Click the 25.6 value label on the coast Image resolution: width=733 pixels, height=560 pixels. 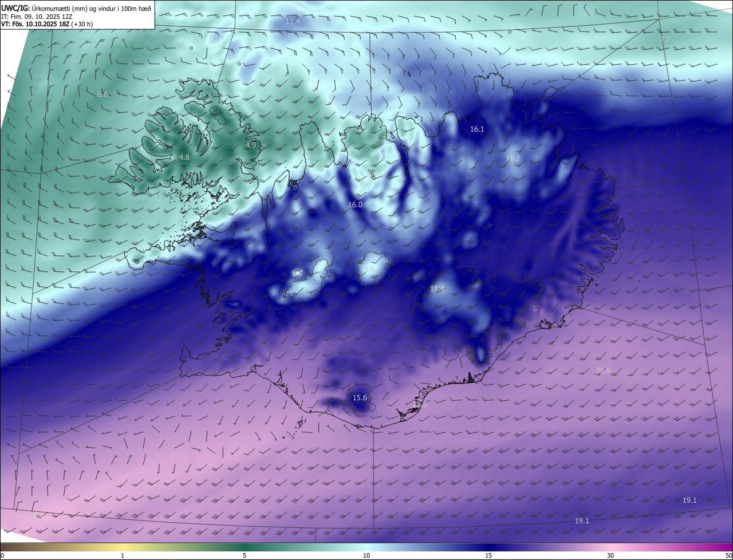pos(420,405)
